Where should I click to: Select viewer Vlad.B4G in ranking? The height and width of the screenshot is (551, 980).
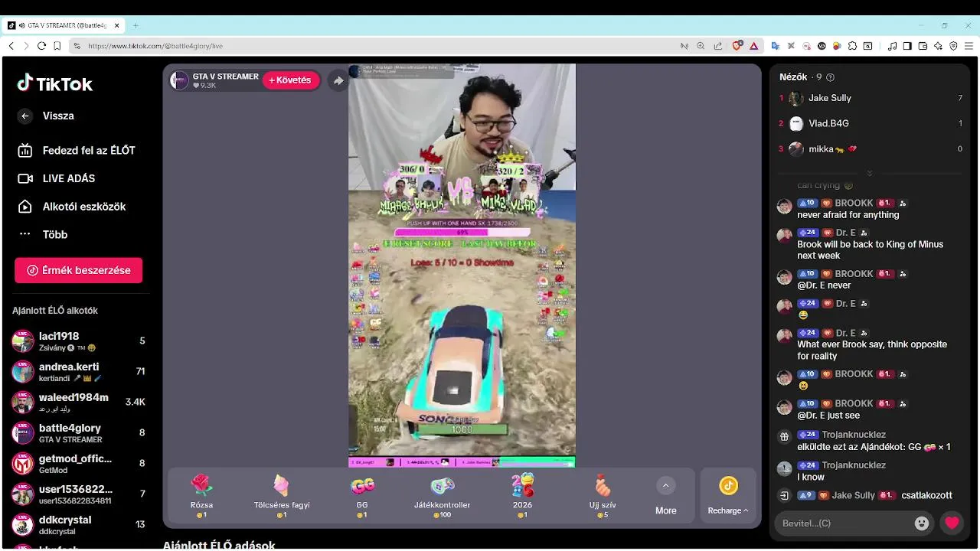[x=870, y=123]
